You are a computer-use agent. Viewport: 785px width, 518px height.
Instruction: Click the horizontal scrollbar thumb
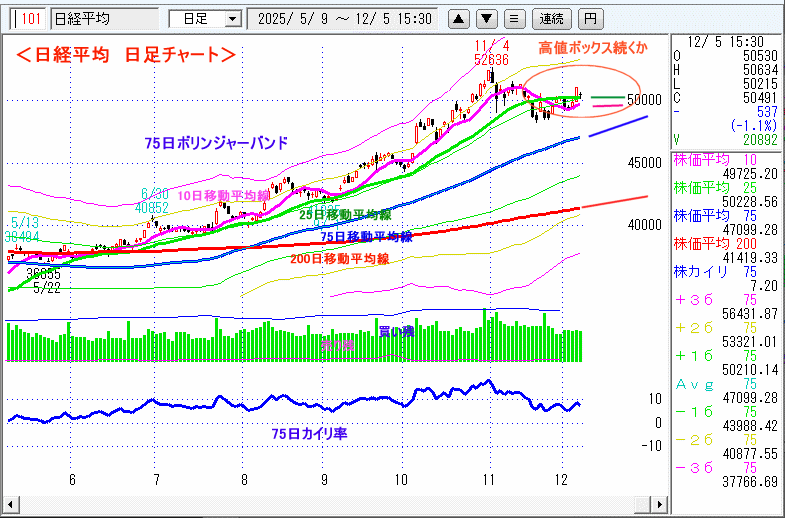coord(643,504)
